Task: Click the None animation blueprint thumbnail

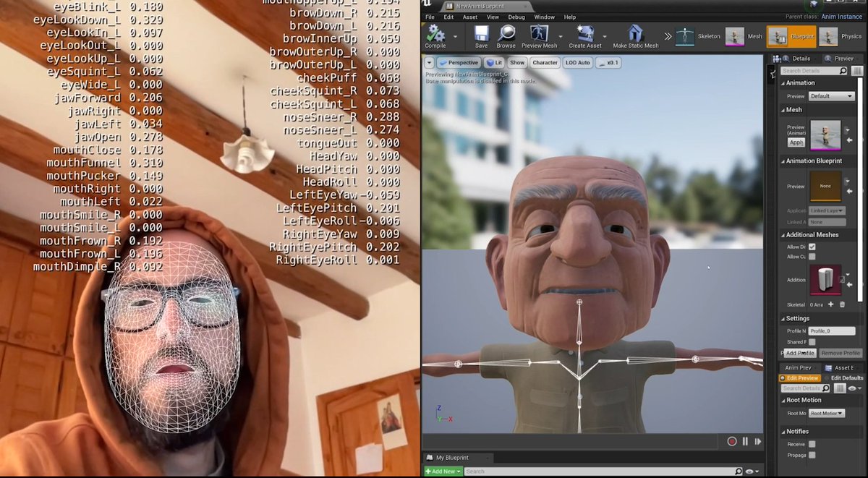Action: [825, 186]
